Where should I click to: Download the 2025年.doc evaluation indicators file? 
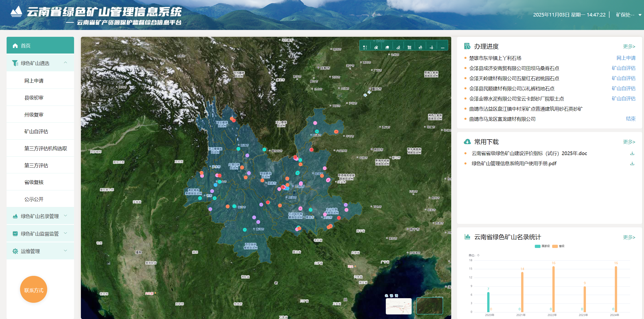pyautogui.click(x=632, y=154)
